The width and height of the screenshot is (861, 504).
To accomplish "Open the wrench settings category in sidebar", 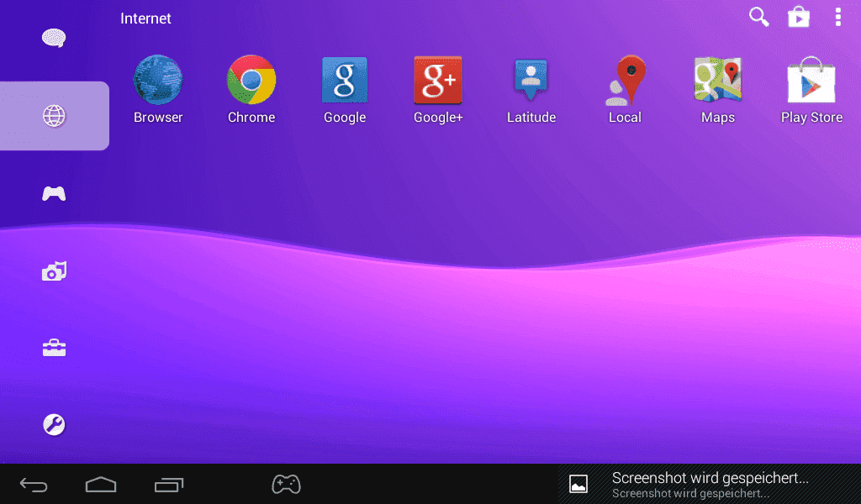I will [54, 424].
